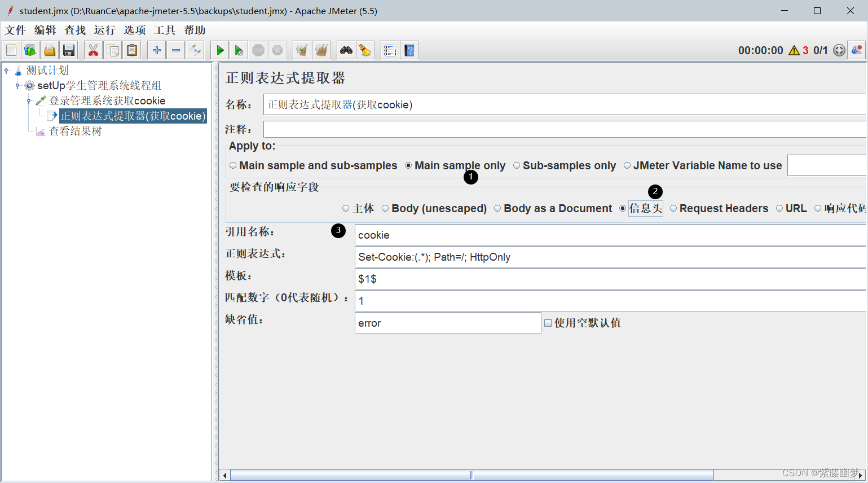Click the JMeter variable name input box
868x483 pixels.
(827, 165)
